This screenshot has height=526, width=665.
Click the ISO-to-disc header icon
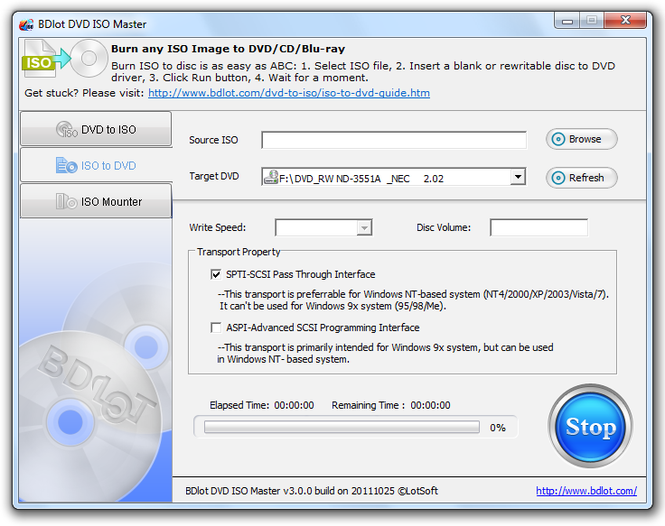point(64,59)
